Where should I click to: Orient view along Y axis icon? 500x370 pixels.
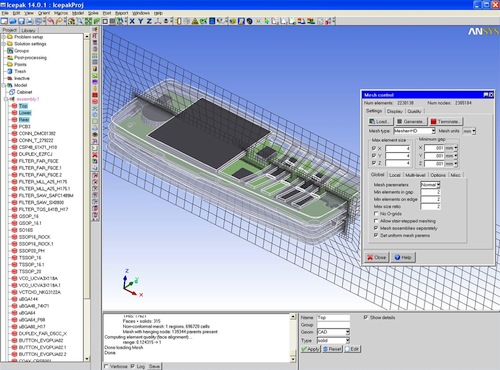pos(141,21)
